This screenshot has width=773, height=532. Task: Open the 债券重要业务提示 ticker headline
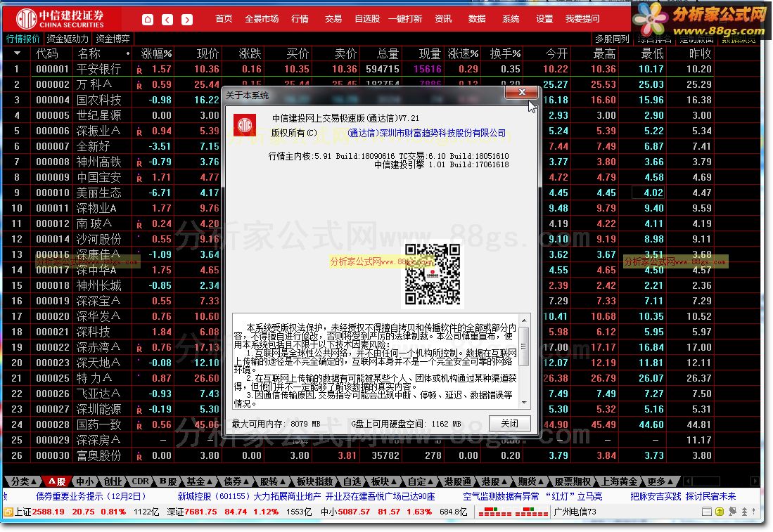tap(91, 497)
